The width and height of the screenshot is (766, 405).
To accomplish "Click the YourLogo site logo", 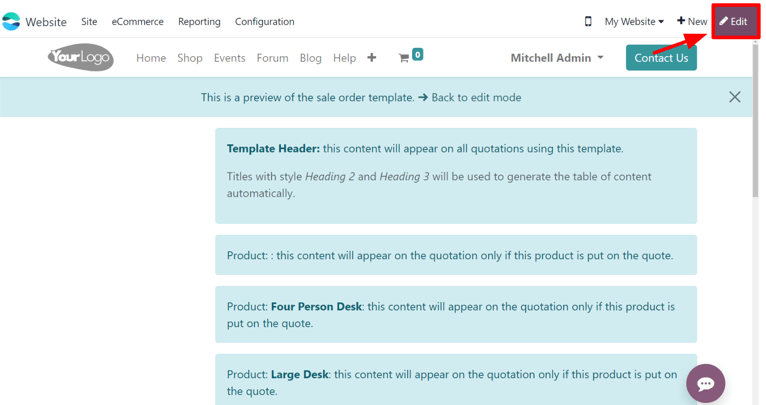I will 80,58.
